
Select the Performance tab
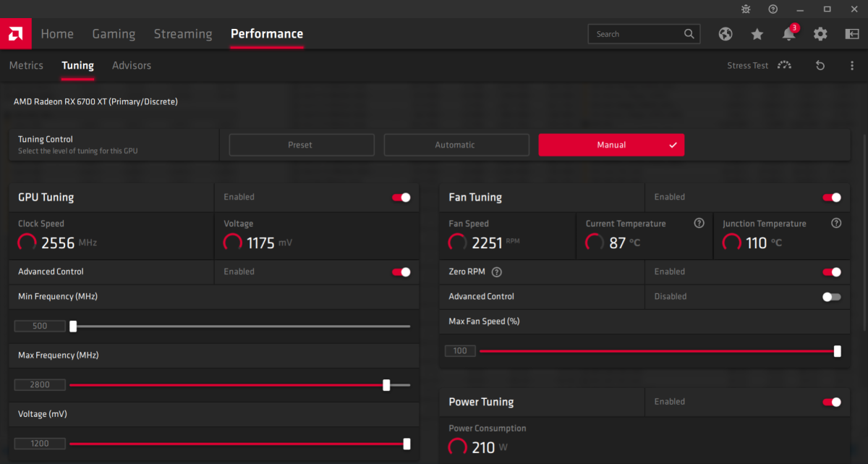(x=267, y=34)
